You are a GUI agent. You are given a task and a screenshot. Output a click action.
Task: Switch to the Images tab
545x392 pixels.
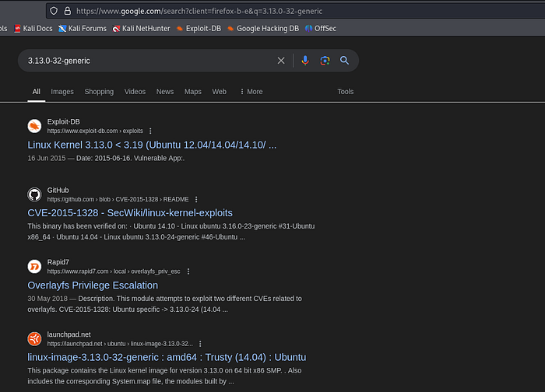[62, 92]
